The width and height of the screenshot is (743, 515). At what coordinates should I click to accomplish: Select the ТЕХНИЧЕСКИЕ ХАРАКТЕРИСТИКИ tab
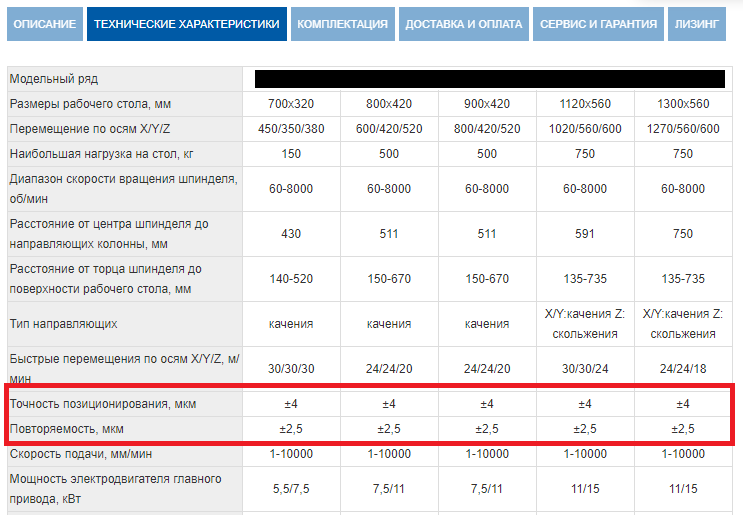coord(187,24)
